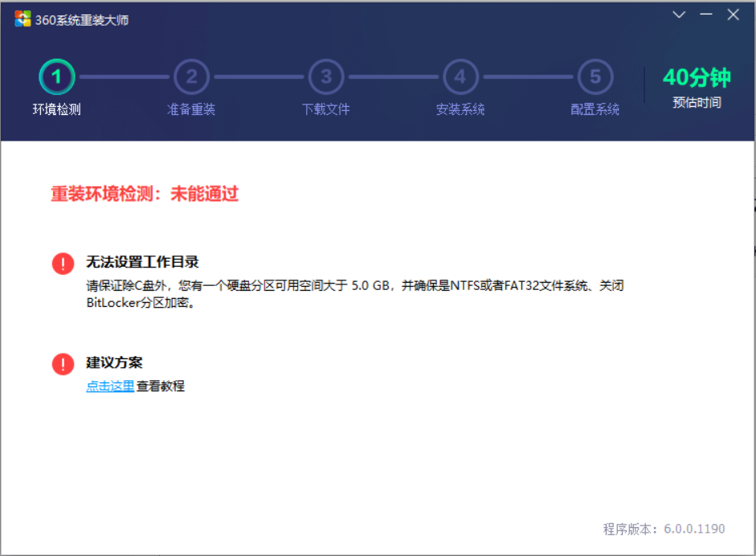Click the 重装环境检测:未能通过 heading
Viewport: 756px width, 556px height.
[145, 194]
